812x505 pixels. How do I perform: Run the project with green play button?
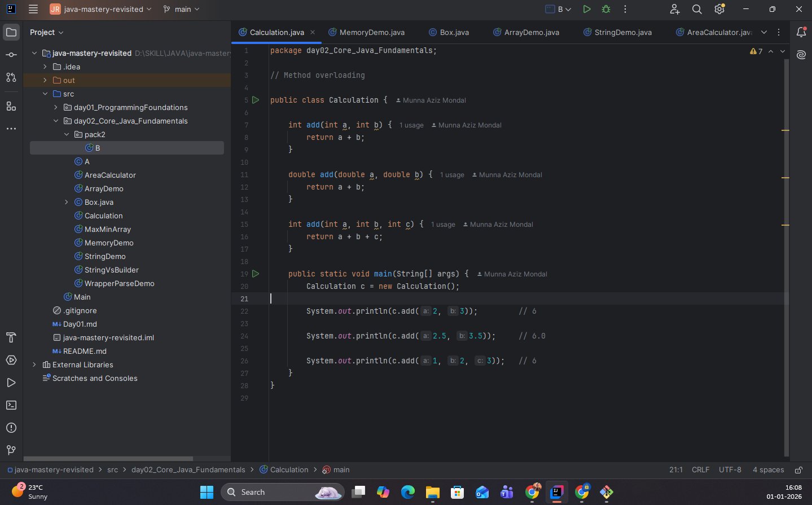coord(587,9)
